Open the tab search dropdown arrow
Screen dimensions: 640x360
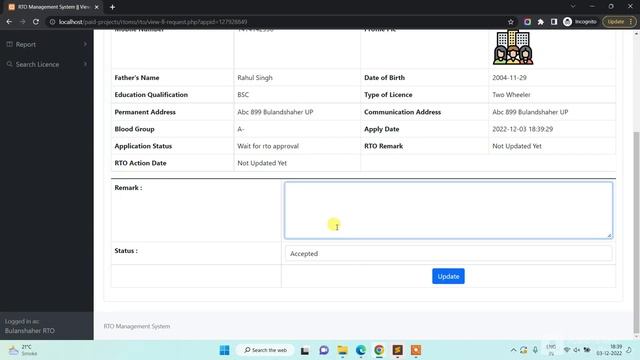pyautogui.click(x=573, y=6)
